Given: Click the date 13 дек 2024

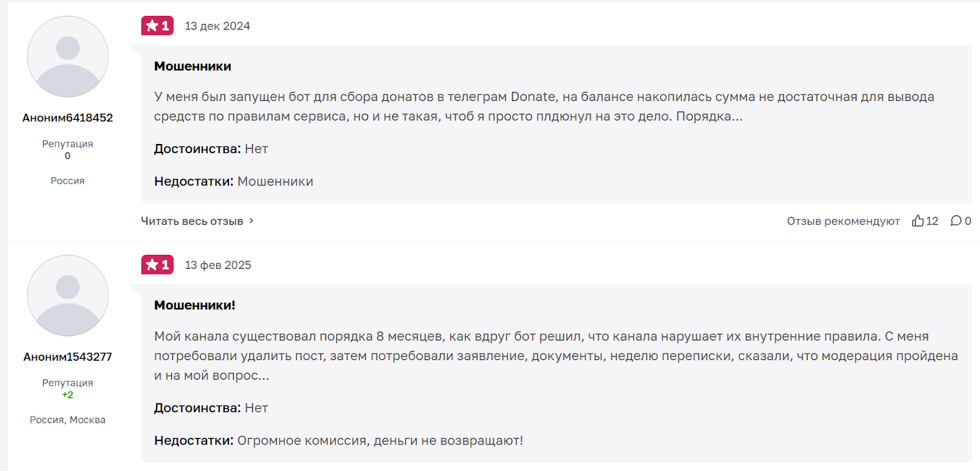Looking at the screenshot, I should tap(217, 26).
